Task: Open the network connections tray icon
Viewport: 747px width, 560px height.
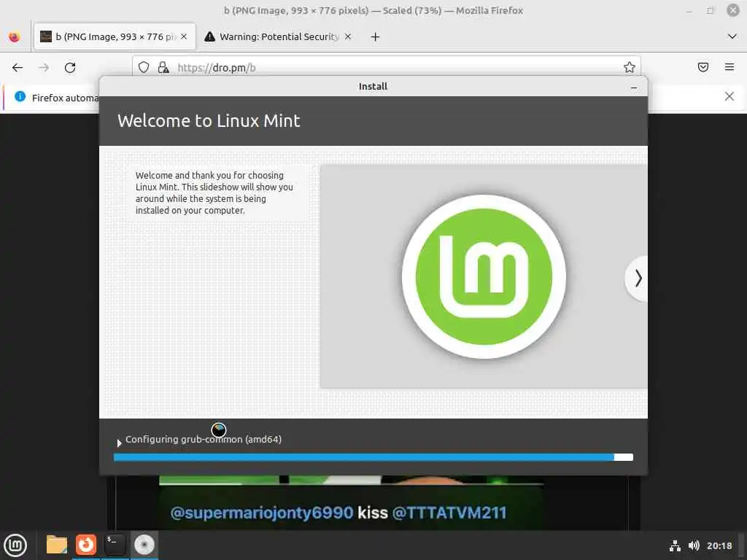Action: point(675,545)
